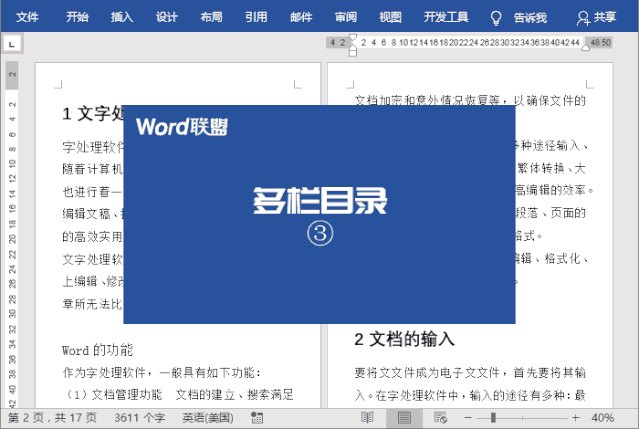Select the 审阅 ribbon tab
The image size is (639, 429).
(x=346, y=17)
